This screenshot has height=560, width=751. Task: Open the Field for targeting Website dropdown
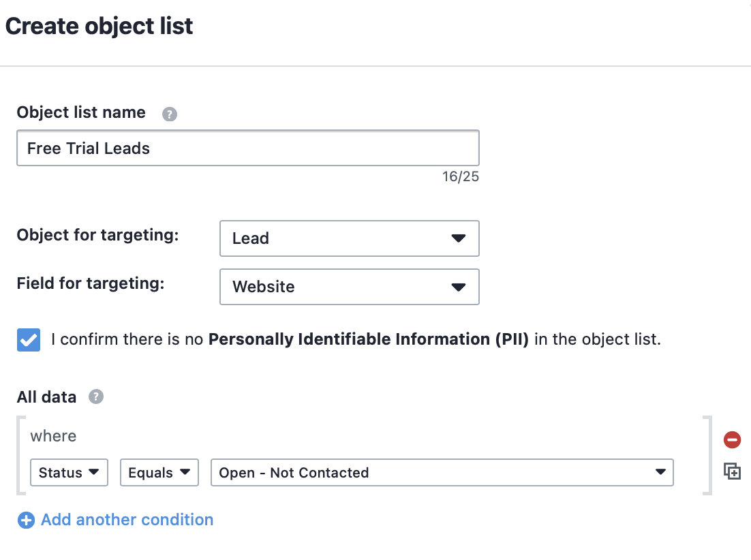(350, 287)
